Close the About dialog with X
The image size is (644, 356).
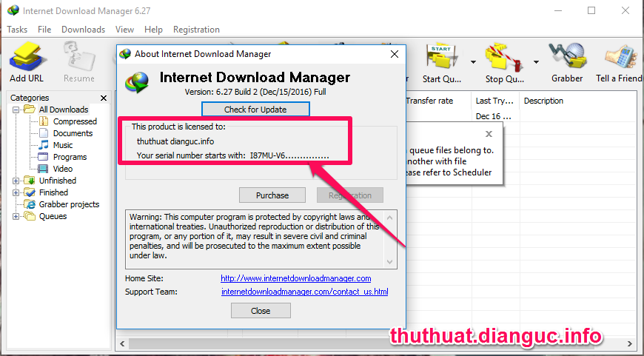[395, 54]
